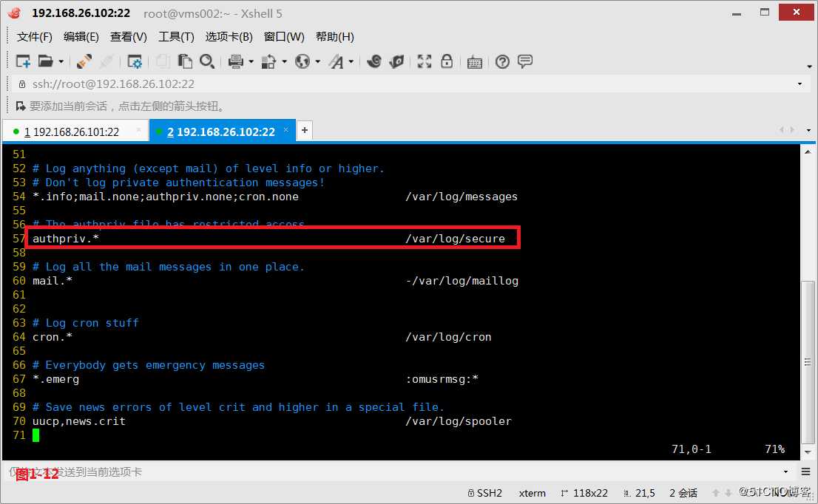Click the 21,5 cursor position indicator

click(639, 492)
